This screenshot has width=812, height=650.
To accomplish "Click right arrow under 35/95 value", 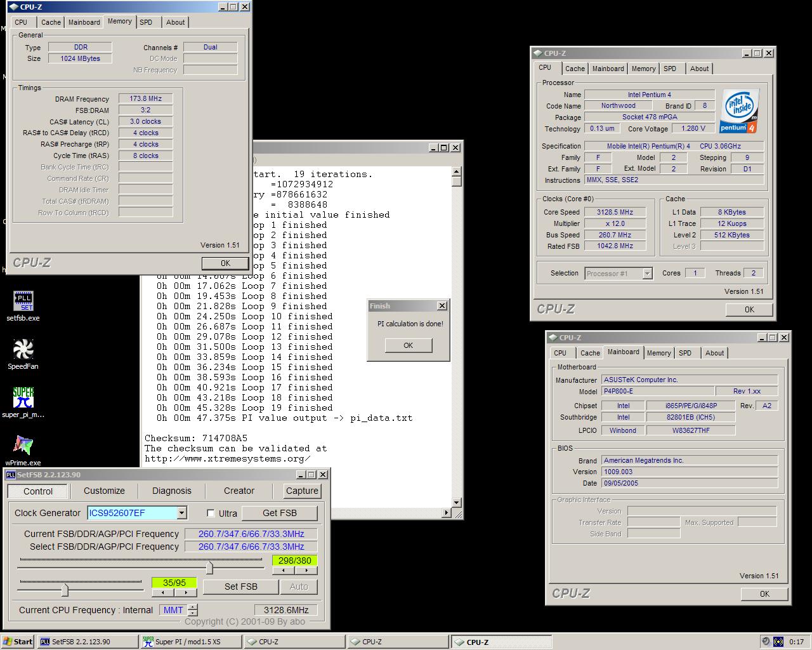I will click(185, 592).
